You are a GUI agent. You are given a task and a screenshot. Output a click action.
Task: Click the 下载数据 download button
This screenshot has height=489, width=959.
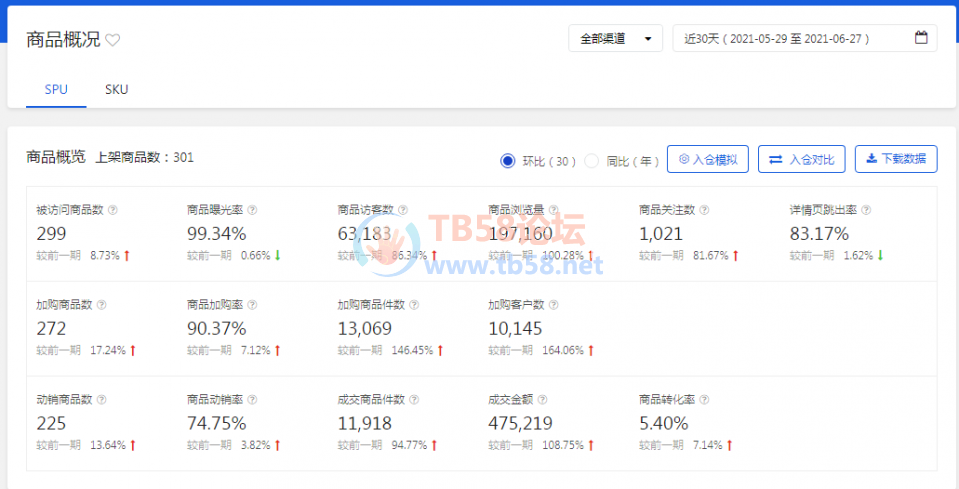(896, 159)
